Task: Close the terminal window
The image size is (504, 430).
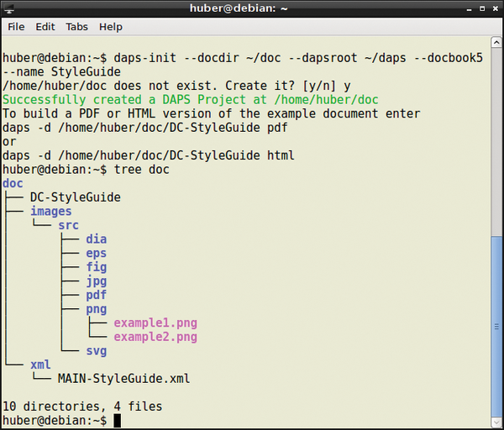Action: [496, 8]
